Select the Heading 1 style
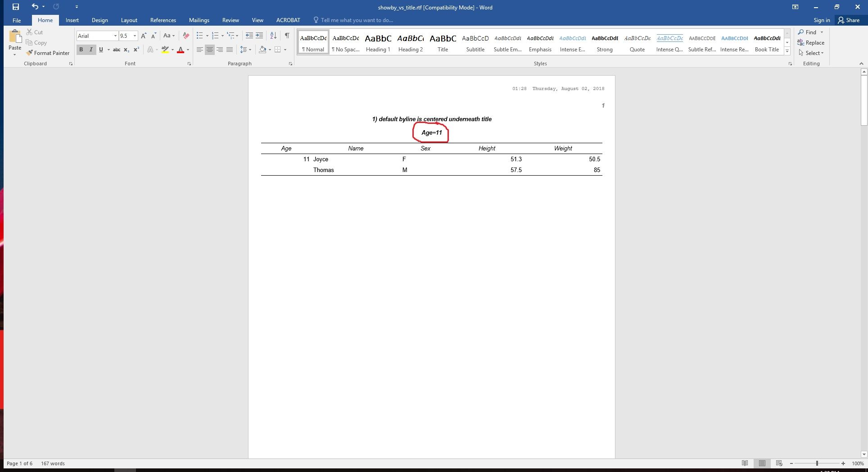This screenshot has width=868, height=472. point(378,42)
